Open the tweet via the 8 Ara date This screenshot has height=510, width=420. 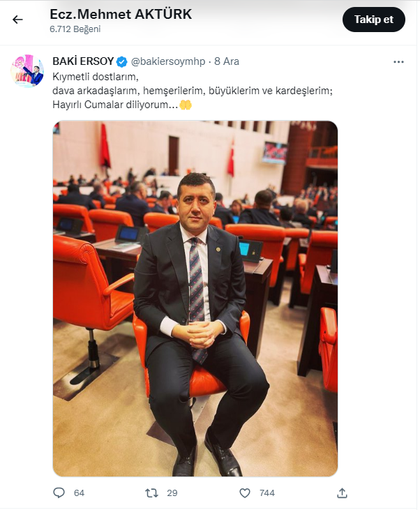(x=227, y=61)
